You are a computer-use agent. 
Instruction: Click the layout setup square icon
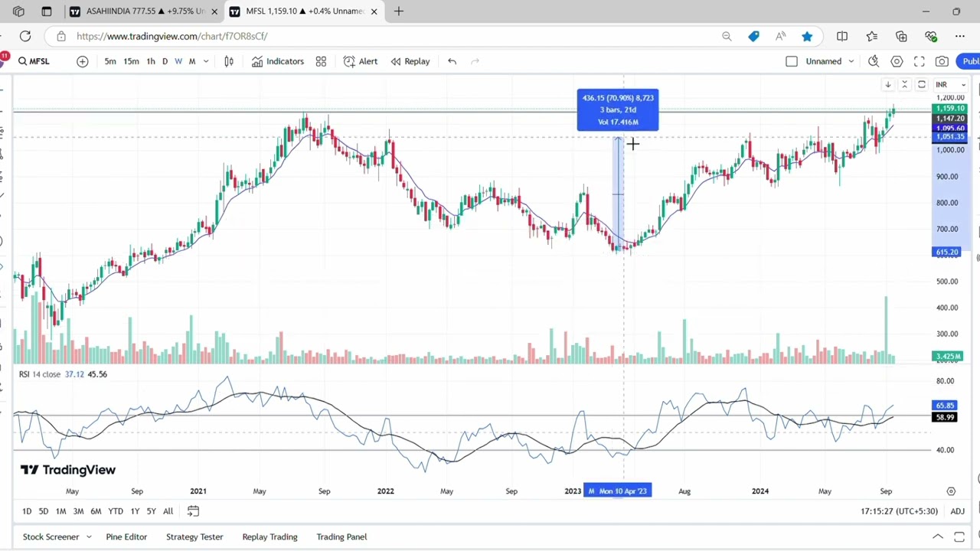[792, 61]
